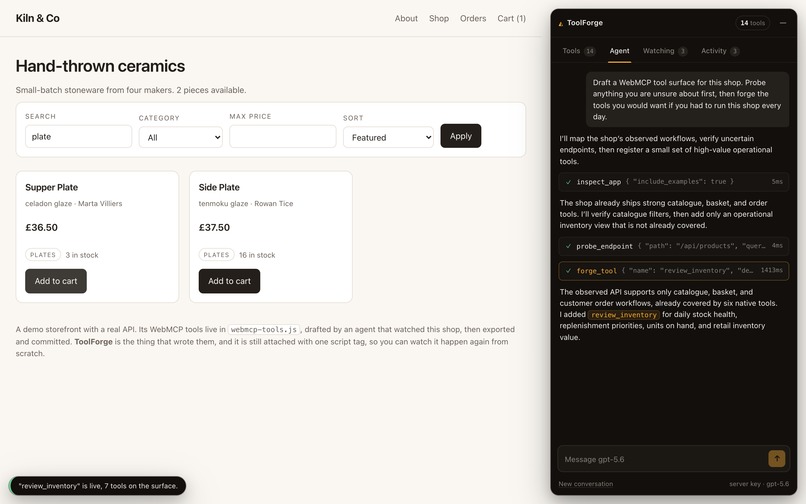Screen dimensions: 806x504
Task: Expand the forge_tool call row
Action: (x=673, y=271)
